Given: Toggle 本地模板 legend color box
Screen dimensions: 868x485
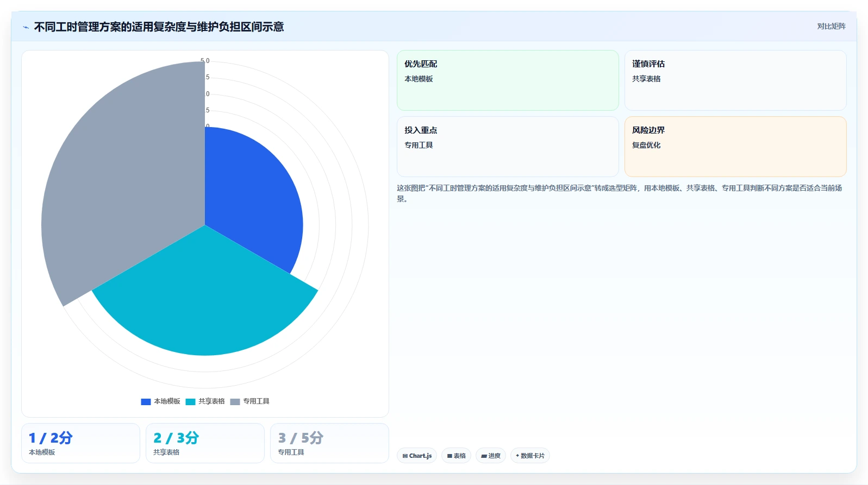Looking at the screenshot, I should 146,402.
